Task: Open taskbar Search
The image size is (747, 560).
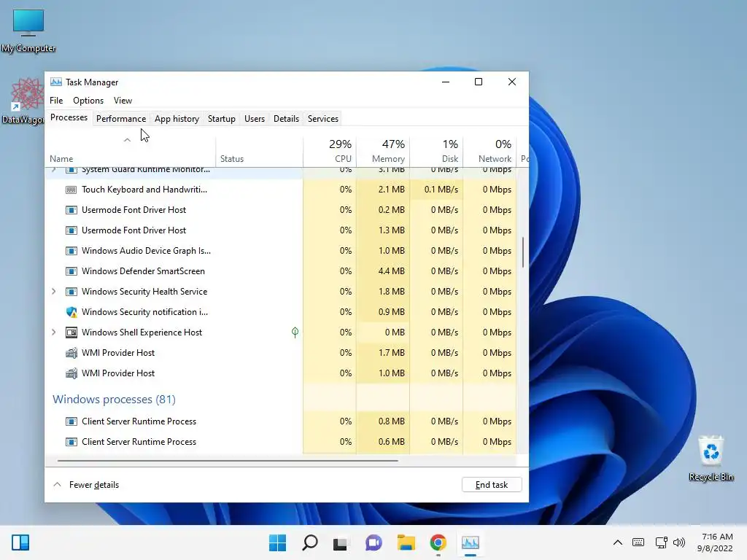Action: (x=309, y=542)
